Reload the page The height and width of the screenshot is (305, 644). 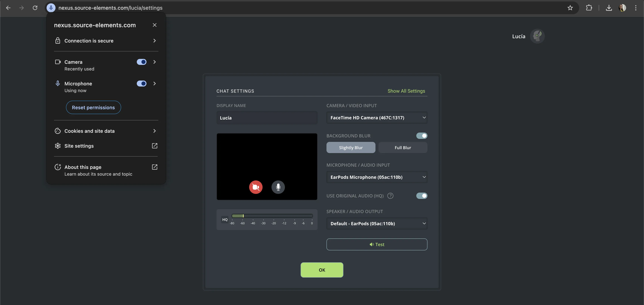coord(35,8)
